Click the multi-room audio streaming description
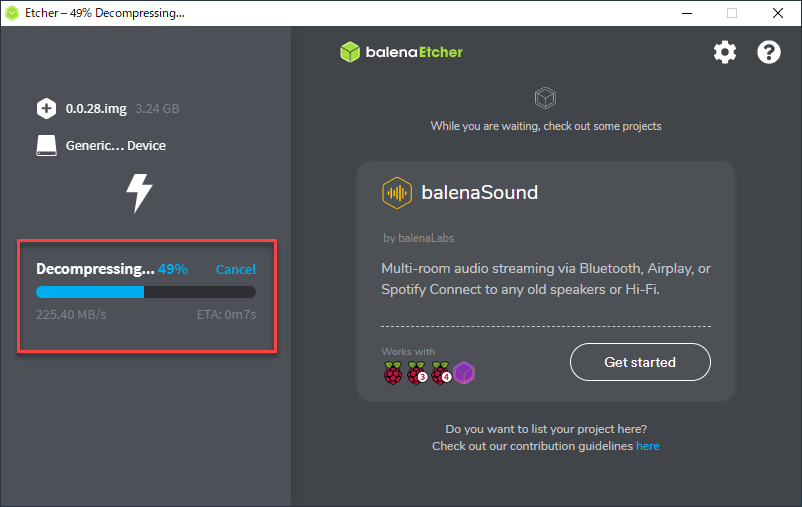Image resolution: width=802 pixels, height=507 pixels. pyautogui.click(x=546, y=279)
